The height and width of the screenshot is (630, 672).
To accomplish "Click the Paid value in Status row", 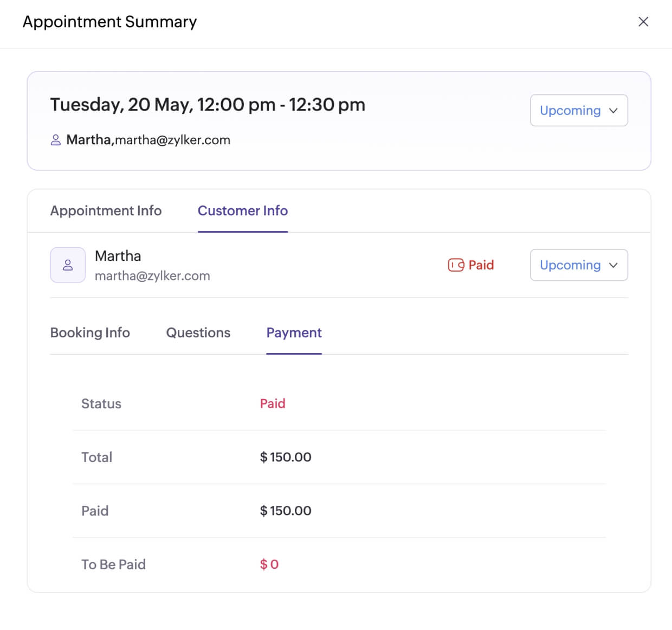I will click(x=273, y=403).
